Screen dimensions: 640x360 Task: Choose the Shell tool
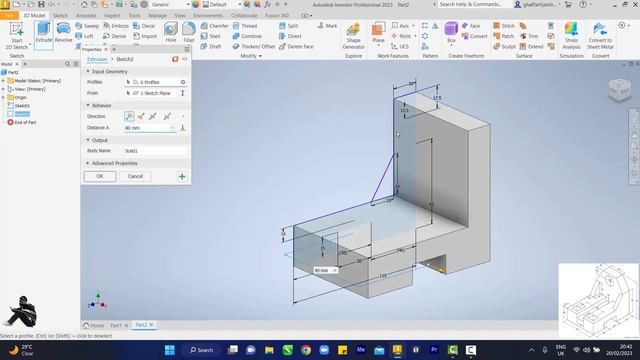pyautogui.click(x=210, y=36)
